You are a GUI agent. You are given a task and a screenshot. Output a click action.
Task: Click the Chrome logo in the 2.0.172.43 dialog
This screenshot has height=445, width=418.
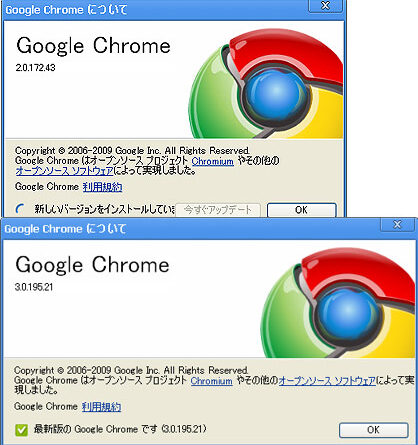[x=267, y=83]
